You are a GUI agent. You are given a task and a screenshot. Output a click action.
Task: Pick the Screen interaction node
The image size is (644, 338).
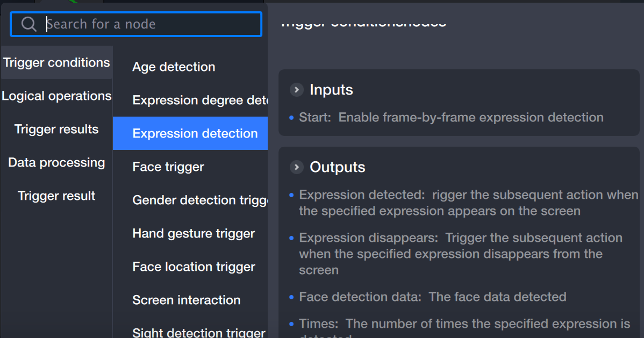click(186, 300)
